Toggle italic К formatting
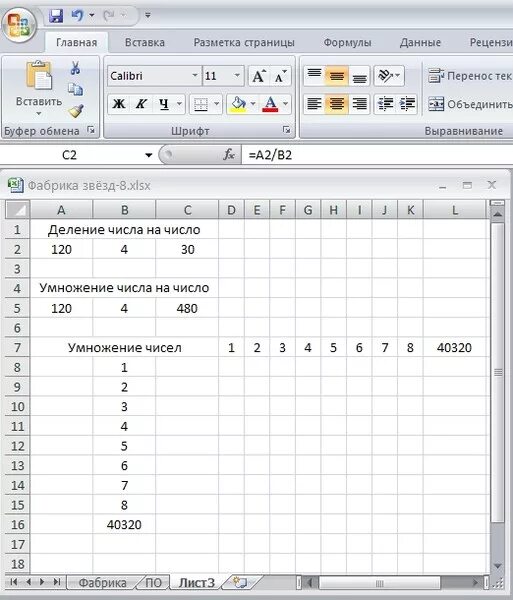Screen dimensions: 513x600 click(141, 104)
